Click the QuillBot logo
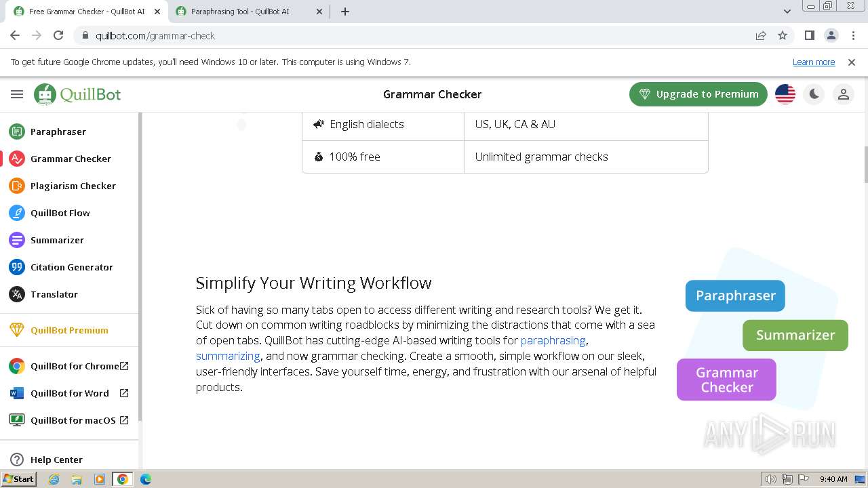 (77, 94)
